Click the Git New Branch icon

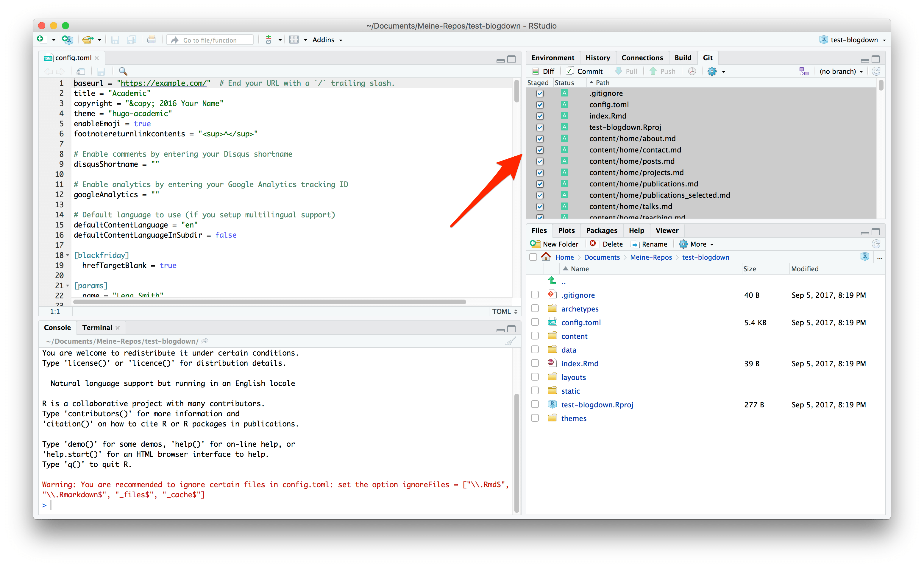[x=803, y=71]
